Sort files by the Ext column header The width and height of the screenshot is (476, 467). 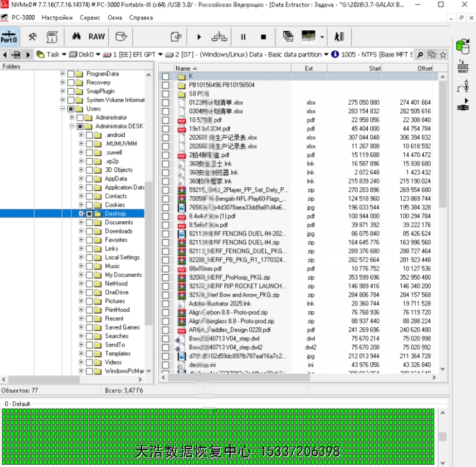coord(308,68)
